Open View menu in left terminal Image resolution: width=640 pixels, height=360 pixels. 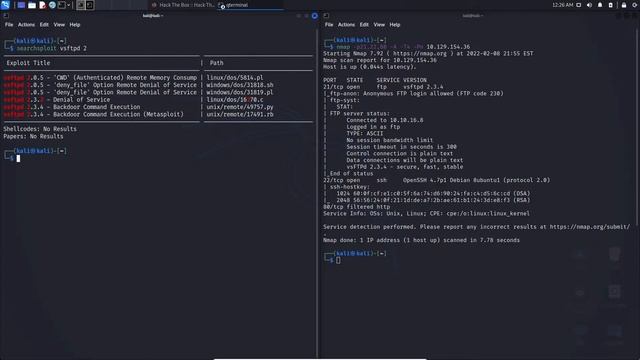[x=59, y=25]
